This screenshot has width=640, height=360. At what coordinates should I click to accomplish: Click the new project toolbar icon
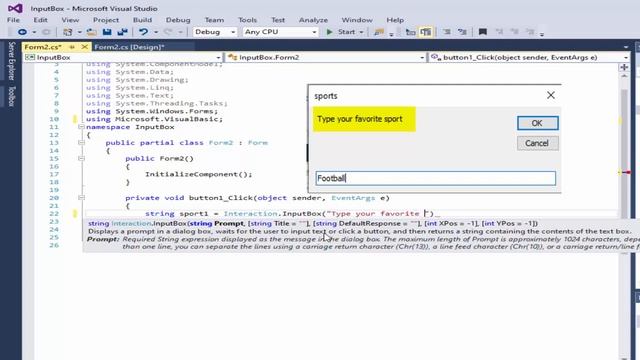click(68, 32)
